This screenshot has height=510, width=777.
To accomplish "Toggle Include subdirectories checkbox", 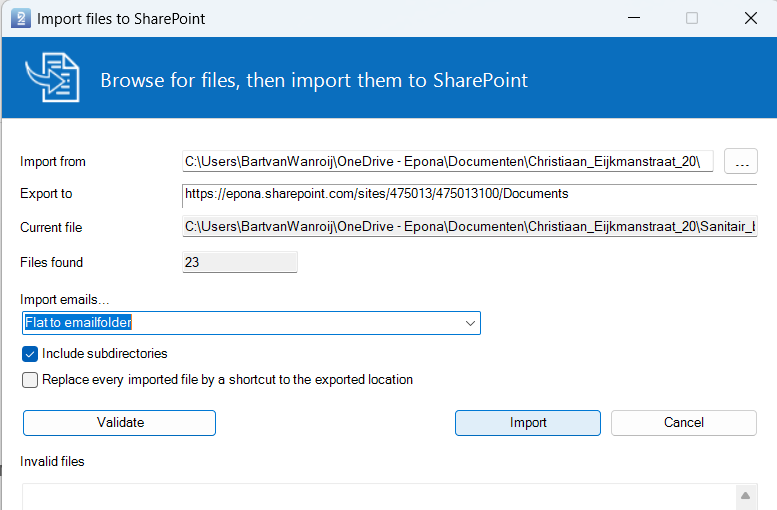I will [x=30, y=354].
